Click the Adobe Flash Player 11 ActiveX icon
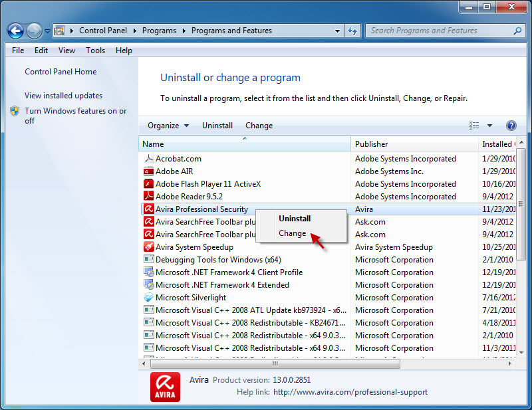This screenshot has width=532, height=410. point(148,184)
